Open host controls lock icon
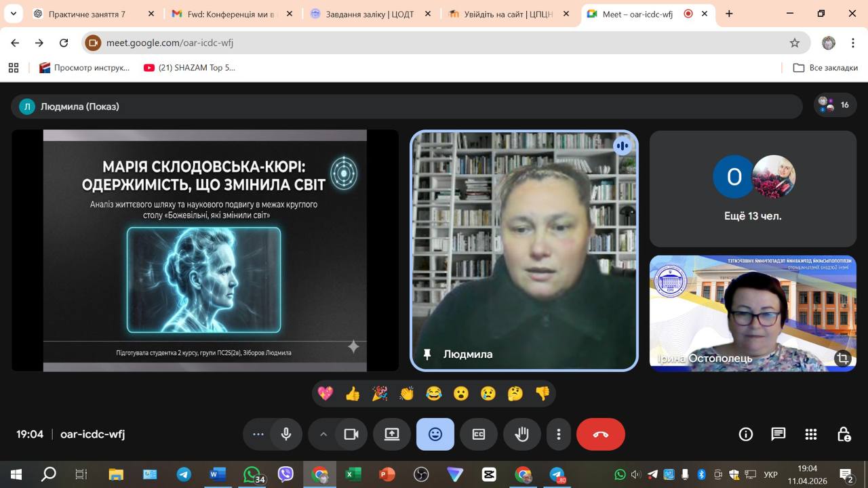Viewport: 868px width, 488px height. pos(843,434)
